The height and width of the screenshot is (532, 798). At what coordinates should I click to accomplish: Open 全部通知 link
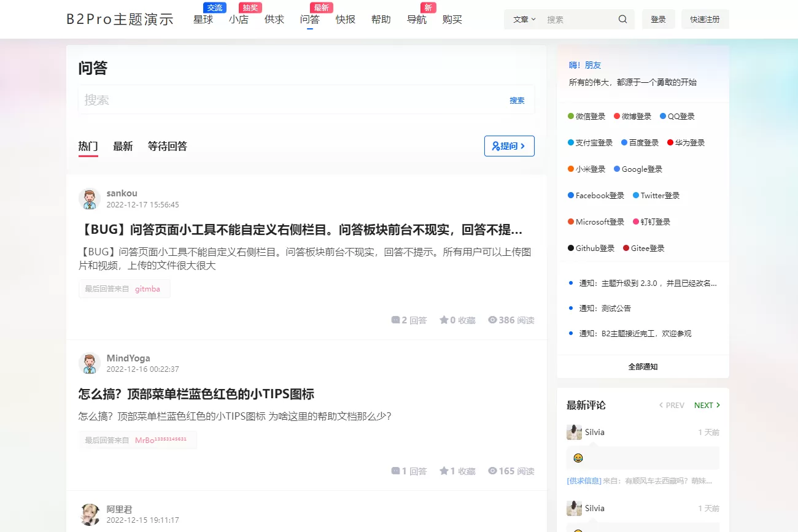coord(643,366)
